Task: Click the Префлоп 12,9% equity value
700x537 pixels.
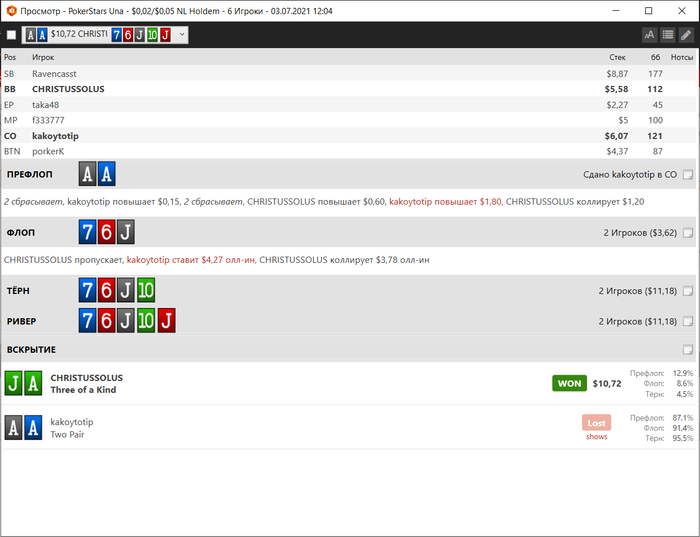Action: point(683,373)
